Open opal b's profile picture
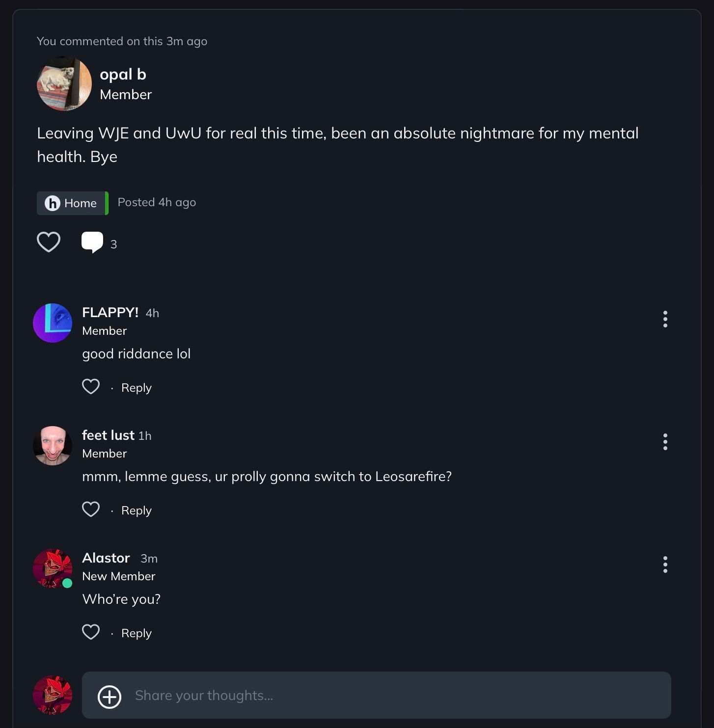This screenshot has width=714, height=728. (64, 83)
